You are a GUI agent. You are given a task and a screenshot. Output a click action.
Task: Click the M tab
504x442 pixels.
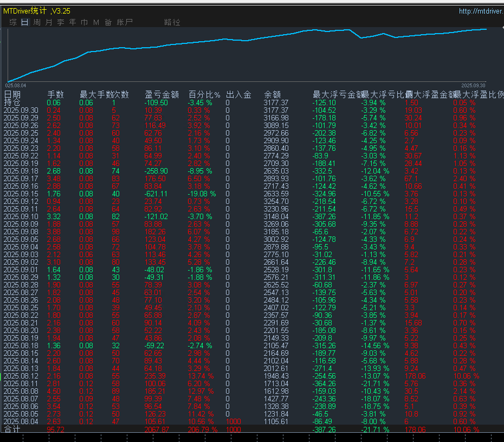point(96,22)
